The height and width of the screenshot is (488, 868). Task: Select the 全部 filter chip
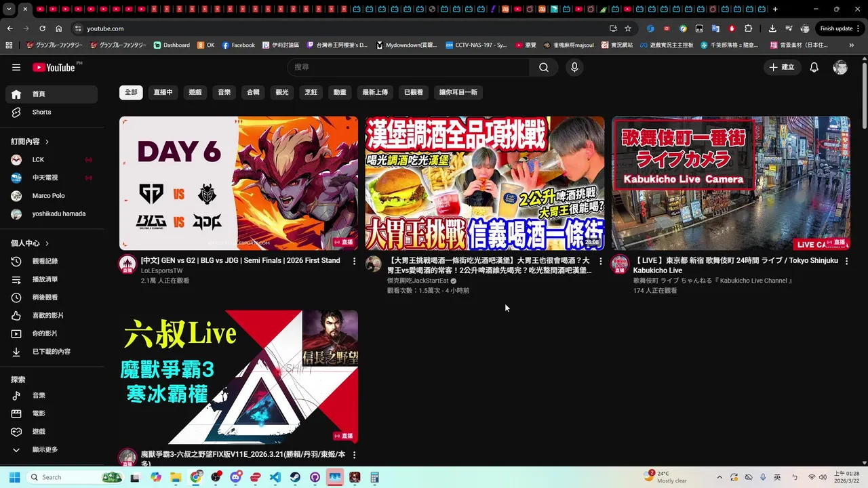pos(131,92)
